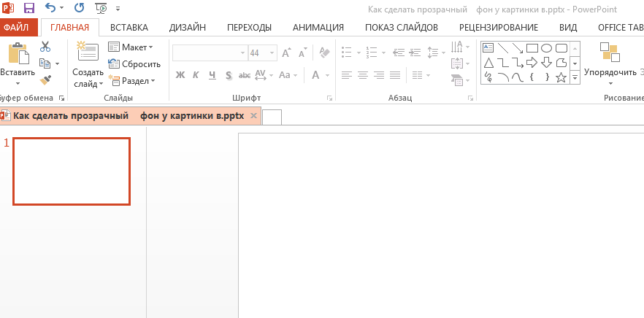Clear all formatting with eraser icon

coord(324,53)
